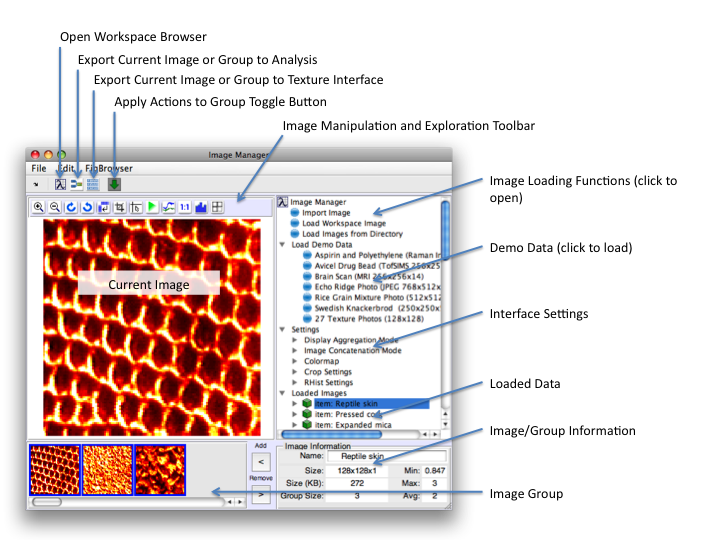Viewport: 720px width, 540px height.
Task: Open the File menu
Action: (39, 168)
